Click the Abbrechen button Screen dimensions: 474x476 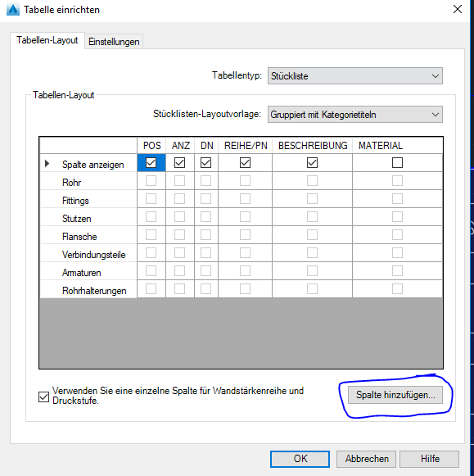(366, 459)
